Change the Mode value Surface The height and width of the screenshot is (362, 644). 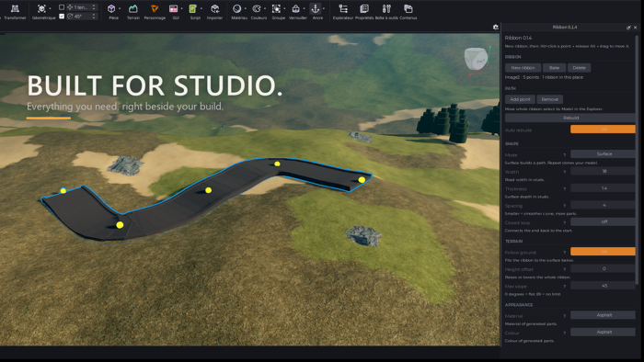(603, 154)
